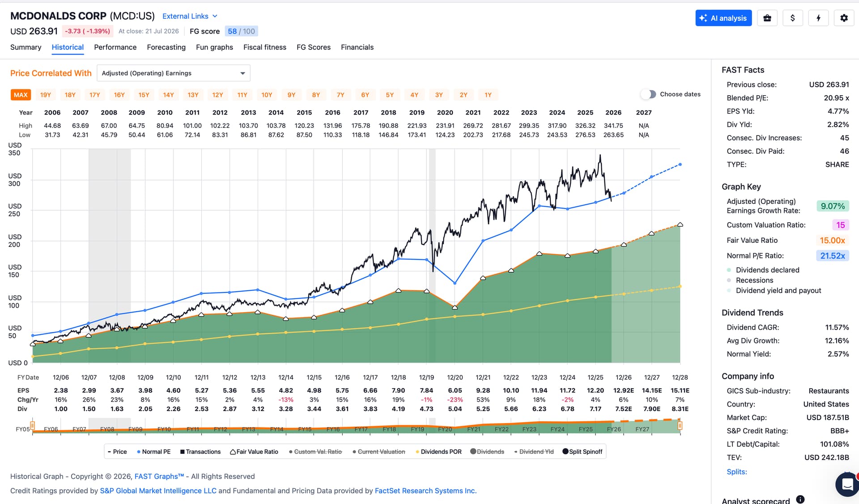Switch to the Summary tab
859x504 pixels.
coord(26,47)
